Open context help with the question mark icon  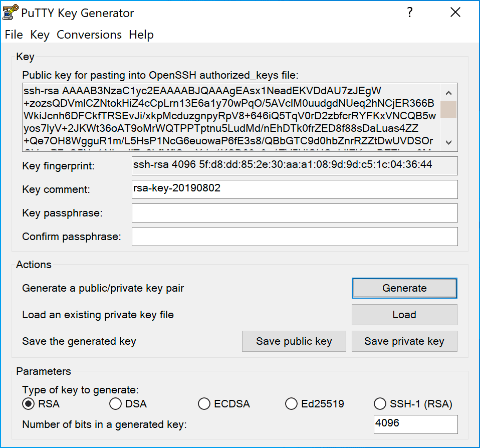click(x=410, y=13)
